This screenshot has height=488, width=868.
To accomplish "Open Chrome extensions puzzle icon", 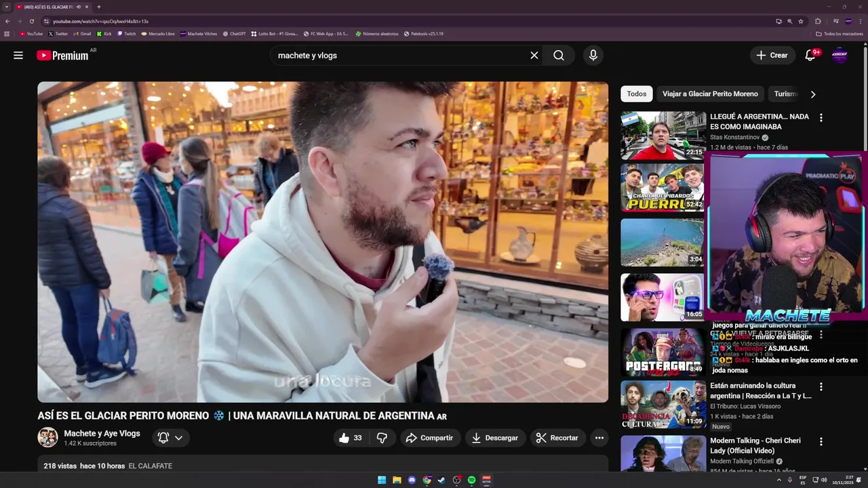I will tap(818, 21).
